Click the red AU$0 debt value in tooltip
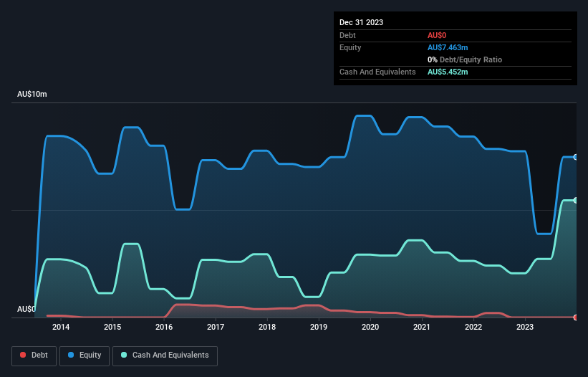588x377 pixels. tap(437, 35)
